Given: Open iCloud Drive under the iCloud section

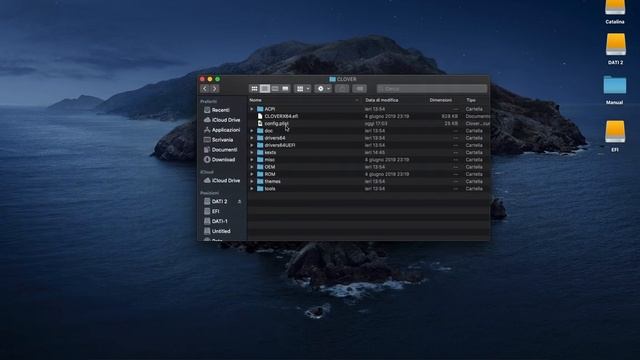Looking at the screenshot, I should tap(222, 180).
